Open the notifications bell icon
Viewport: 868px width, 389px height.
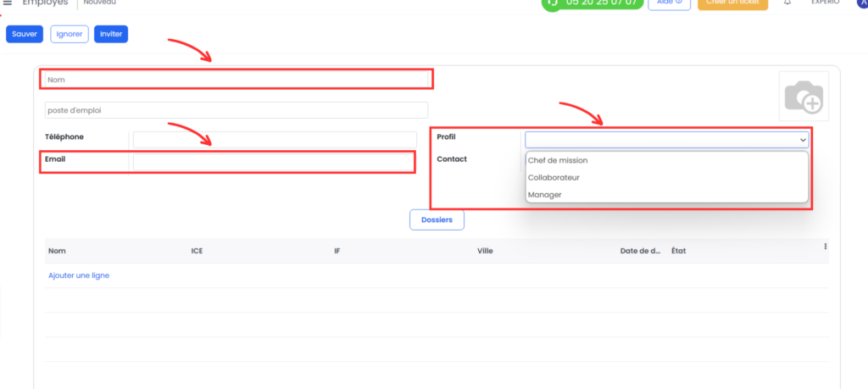coord(787,3)
